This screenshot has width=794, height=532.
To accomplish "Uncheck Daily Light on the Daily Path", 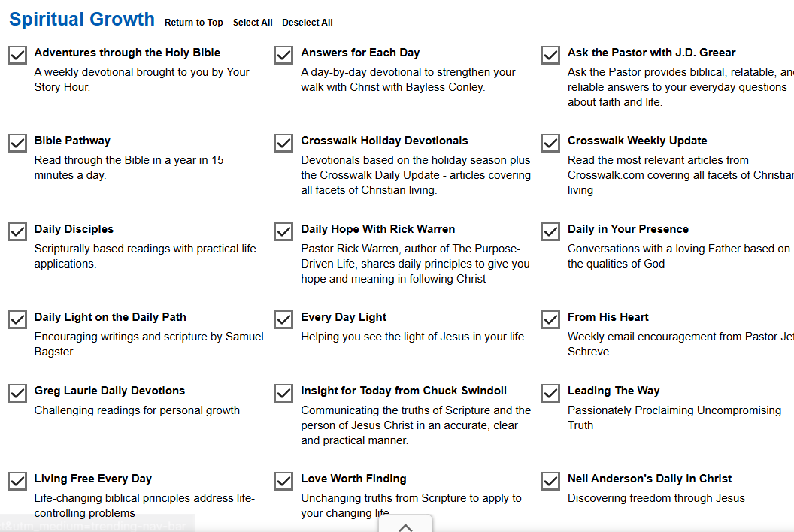I will 17,319.
